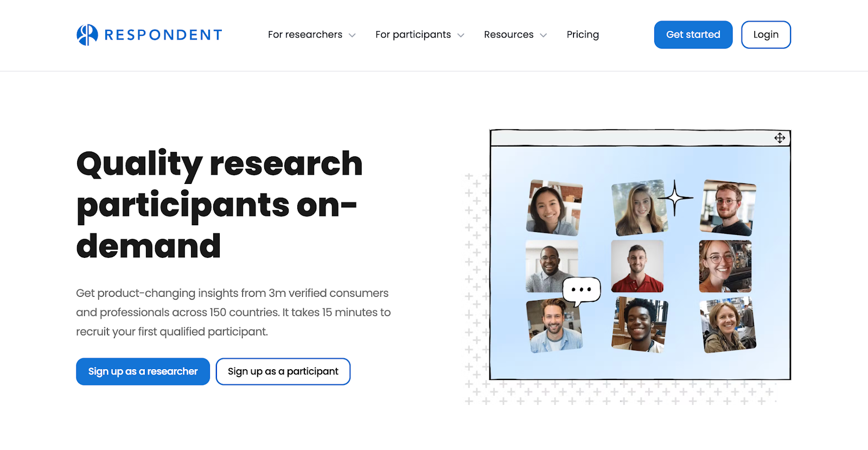Click the four-point sparkle star icon
The height and width of the screenshot is (450, 868).
click(675, 198)
